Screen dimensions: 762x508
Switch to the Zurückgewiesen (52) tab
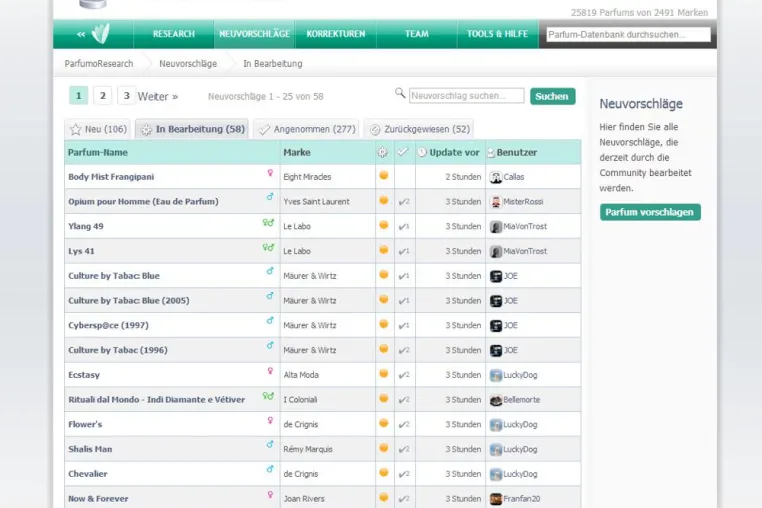419,129
